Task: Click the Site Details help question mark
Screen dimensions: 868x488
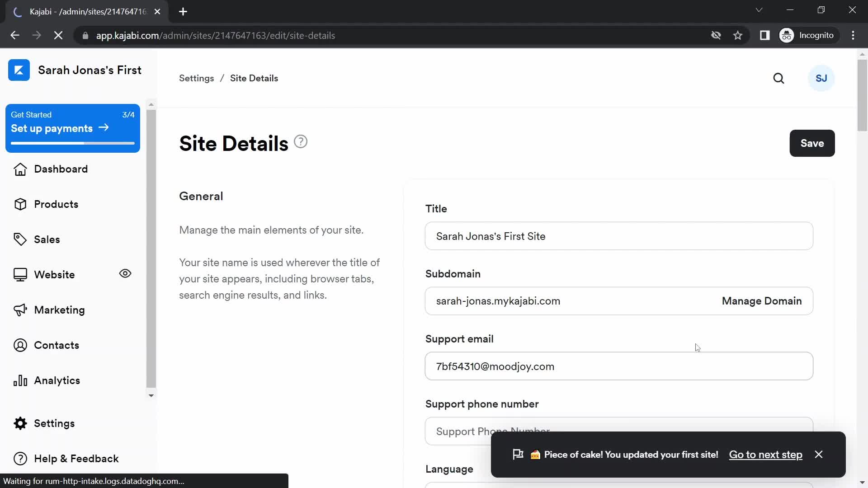Action: click(x=301, y=142)
